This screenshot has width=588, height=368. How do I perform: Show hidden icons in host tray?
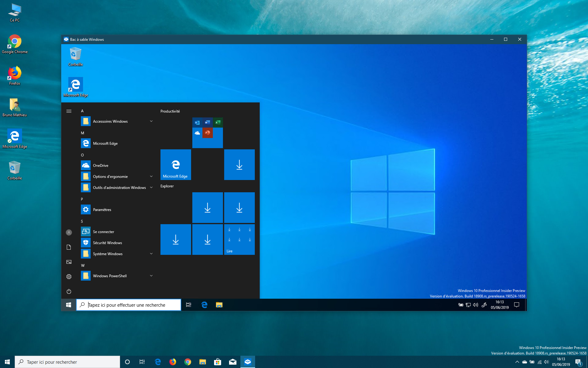(517, 362)
